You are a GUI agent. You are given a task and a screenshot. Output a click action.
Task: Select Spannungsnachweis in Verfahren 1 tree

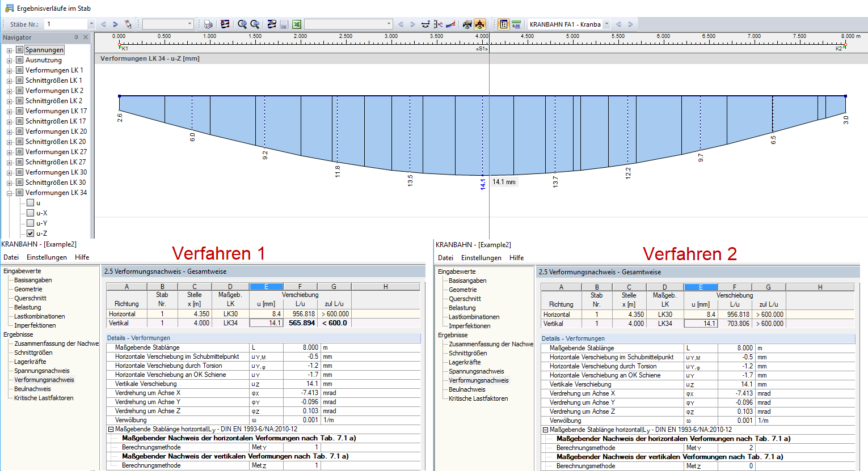pos(42,371)
